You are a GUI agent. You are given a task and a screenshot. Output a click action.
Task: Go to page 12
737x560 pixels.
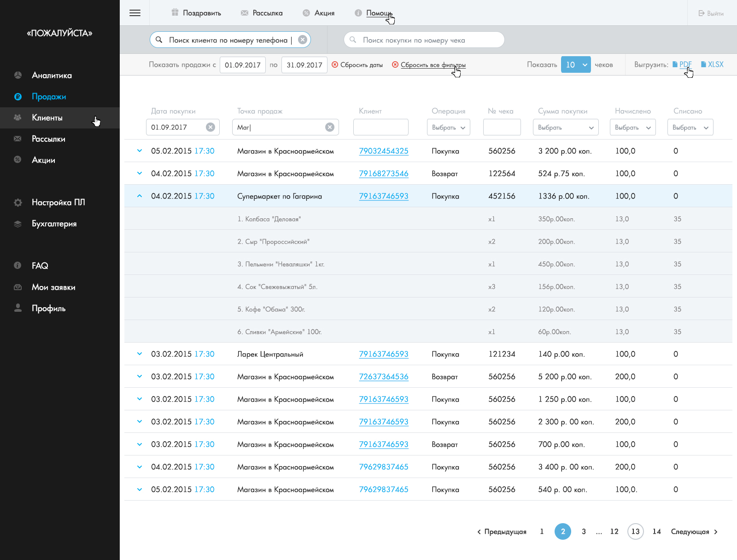[614, 531]
